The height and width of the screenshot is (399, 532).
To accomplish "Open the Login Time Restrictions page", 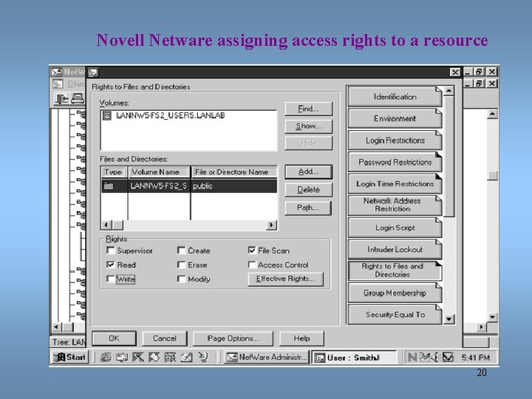I will pyautogui.click(x=395, y=184).
